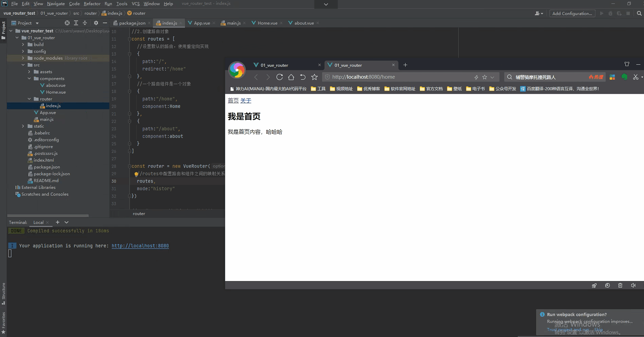This screenshot has width=644, height=337.
Task: Click Expand All icon in Project panel
Action: pos(76,23)
